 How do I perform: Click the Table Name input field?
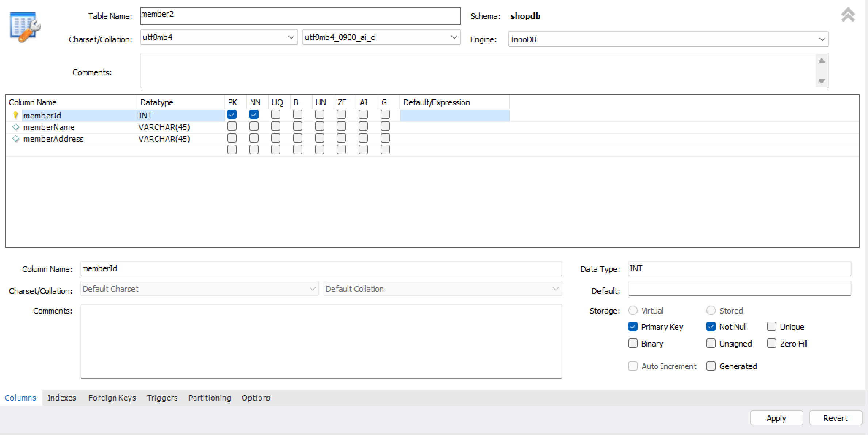[x=300, y=16]
